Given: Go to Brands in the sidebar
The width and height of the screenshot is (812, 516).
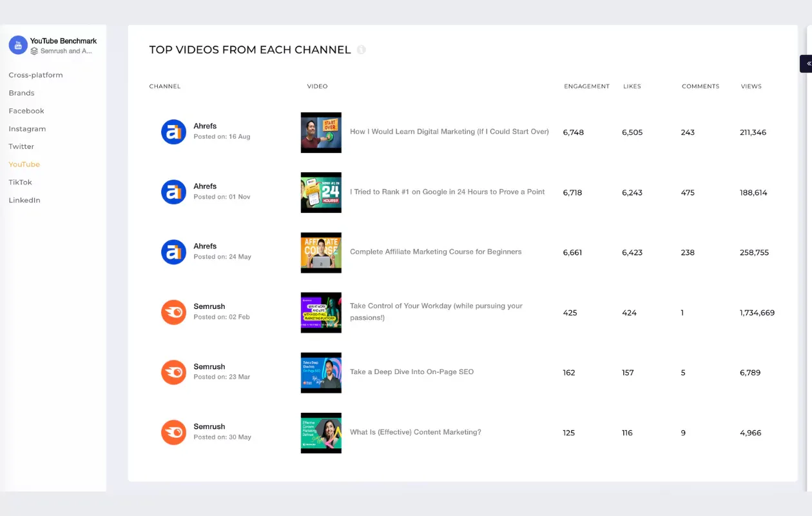Looking at the screenshot, I should point(22,93).
